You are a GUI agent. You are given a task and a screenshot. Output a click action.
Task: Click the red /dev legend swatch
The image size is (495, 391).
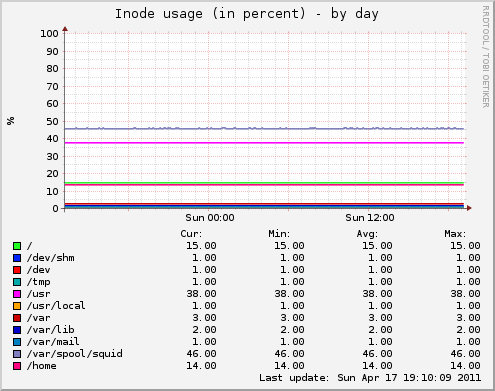[17, 270]
